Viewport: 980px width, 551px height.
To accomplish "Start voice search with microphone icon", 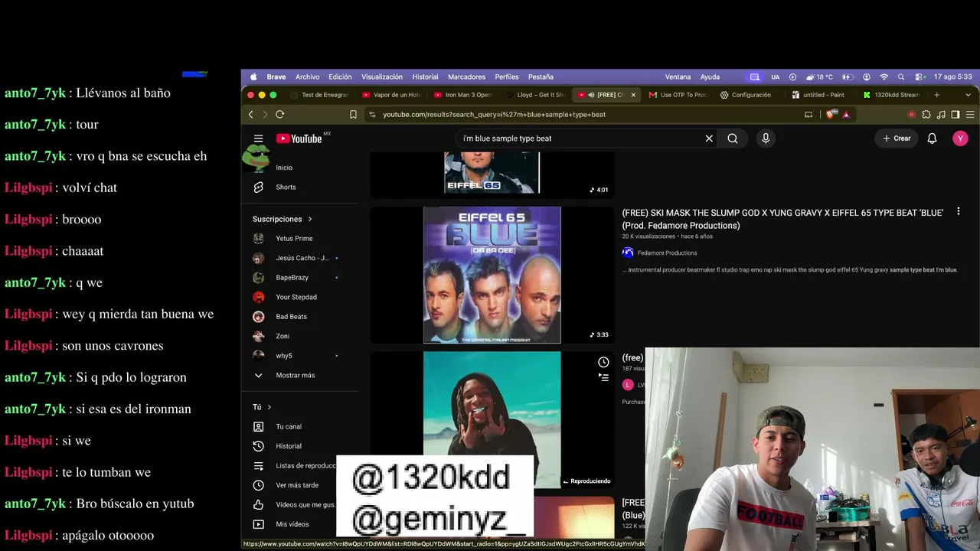I will pyautogui.click(x=766, y=139).
